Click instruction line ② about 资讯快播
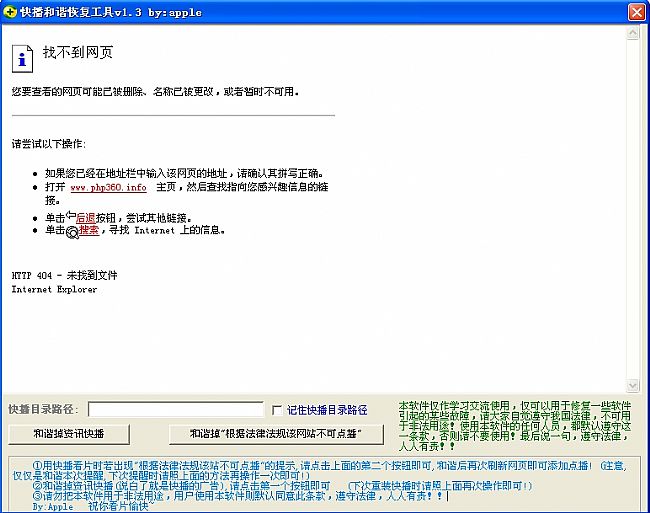650x513 pixels. (282, 486)
